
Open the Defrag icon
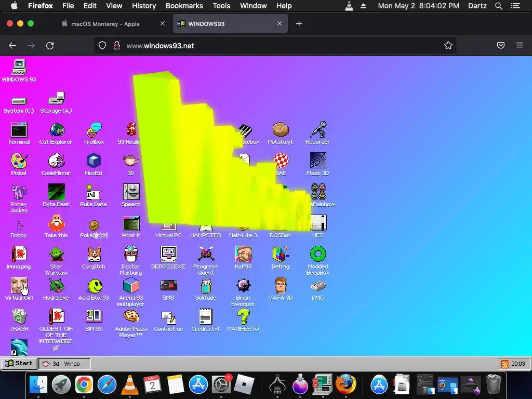pos(280,258)
